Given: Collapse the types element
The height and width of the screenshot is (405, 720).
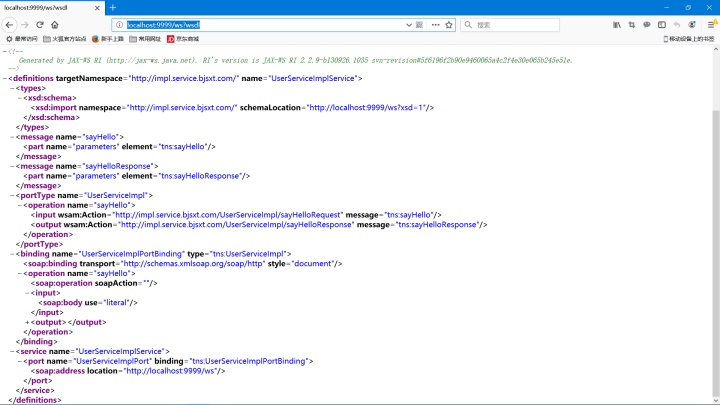Looking at the screenshot, I should tap(12, 88).
